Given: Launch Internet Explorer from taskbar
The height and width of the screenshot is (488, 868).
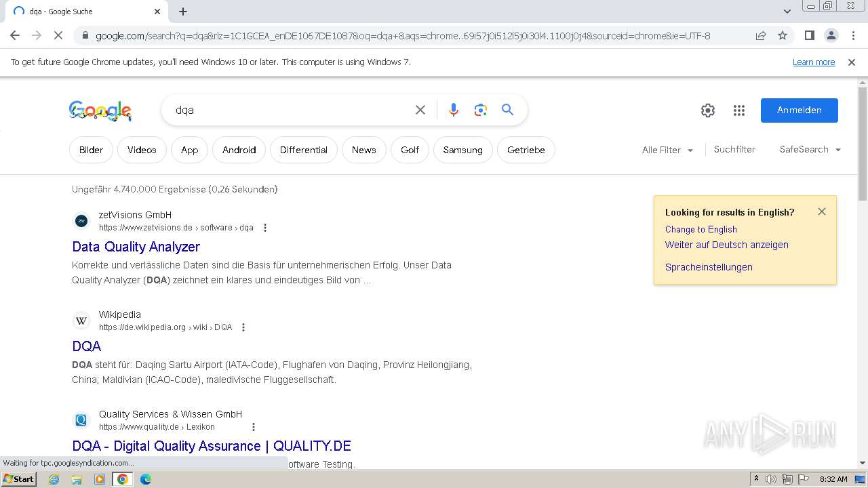Looking at the screenshot, I should point(54,479).
